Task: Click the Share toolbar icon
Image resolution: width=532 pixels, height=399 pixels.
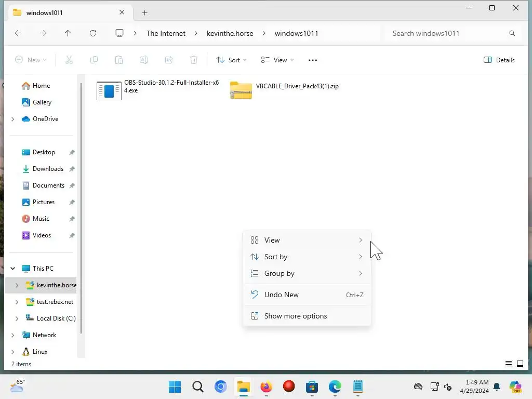Action: [169, 60]
